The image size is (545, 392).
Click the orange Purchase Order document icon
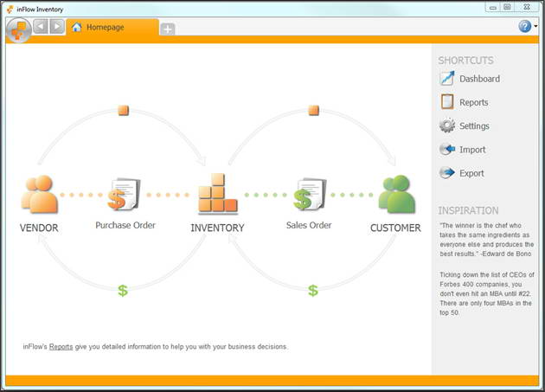pyautogui.click(x=125, y=194)
